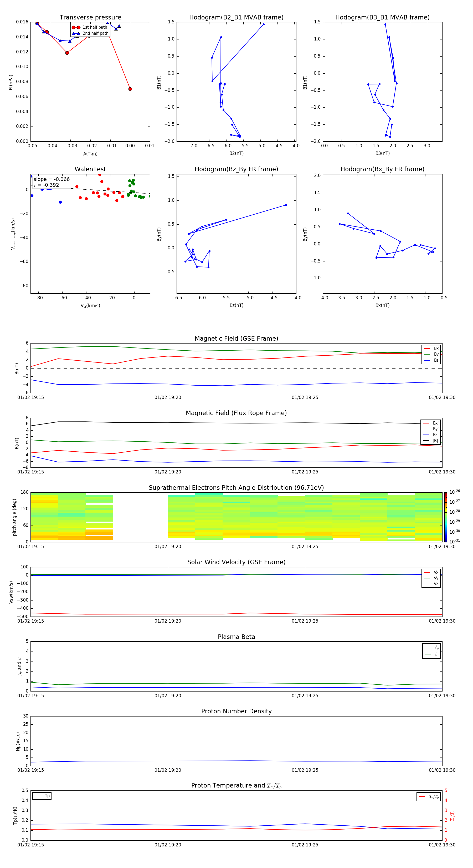Screen dimensions: 473x868
Task: Click the 'Bx(nT)' x-axis label
Action: click(x=382, y=305)
